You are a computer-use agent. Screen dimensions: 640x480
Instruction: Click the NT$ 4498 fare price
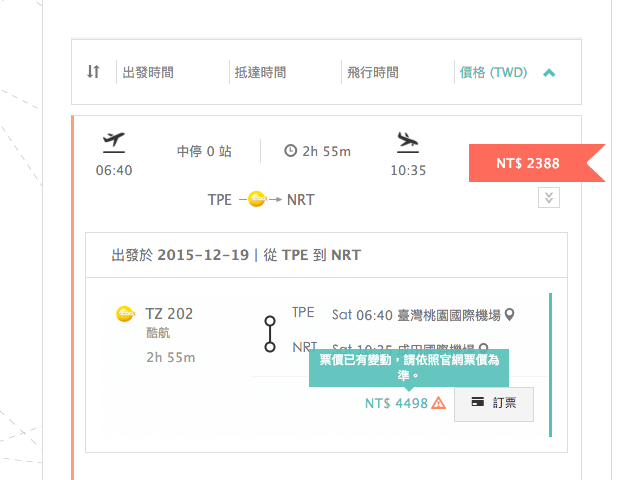(x=396, y=404)
